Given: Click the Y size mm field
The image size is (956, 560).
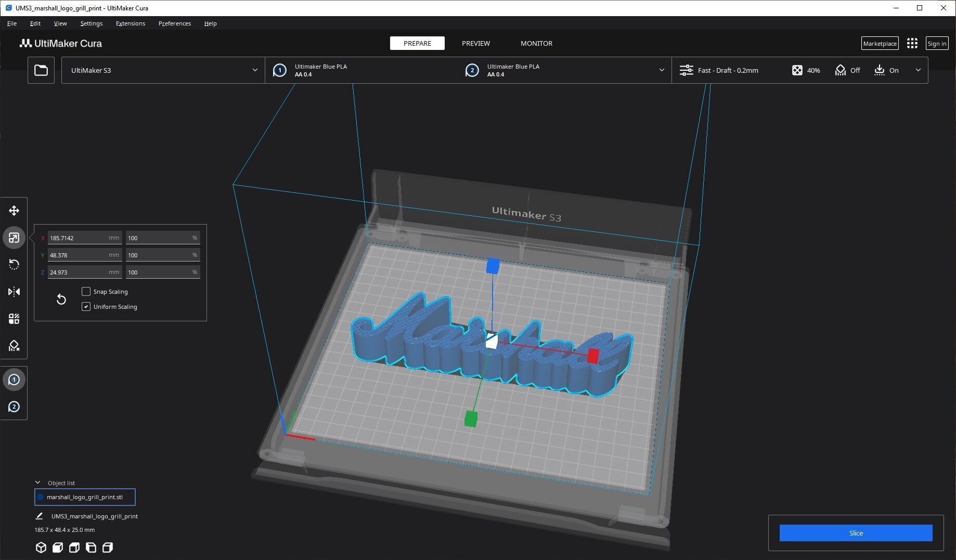Looking at the screenshot, I should (85, 255).
